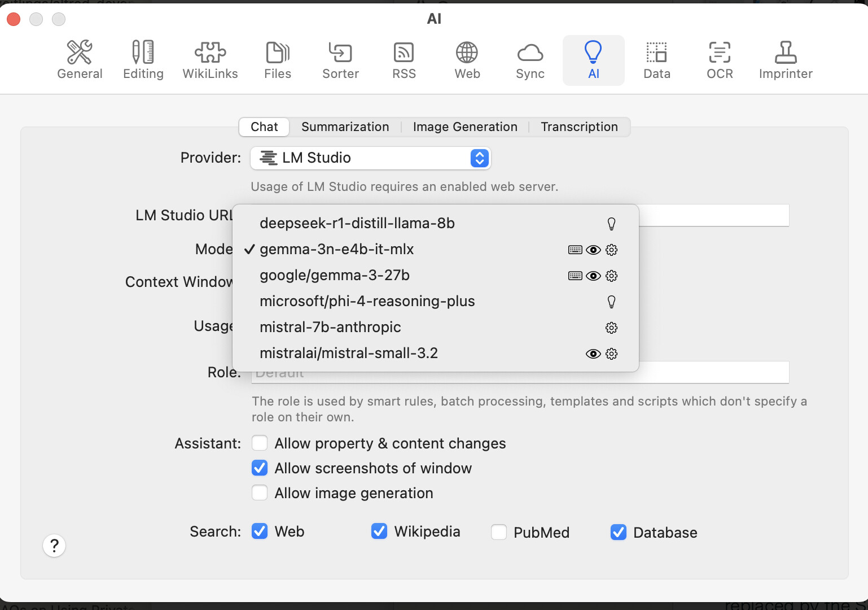Enable PubMed search checkbox

pyautogui.click(x=499, y=533)
